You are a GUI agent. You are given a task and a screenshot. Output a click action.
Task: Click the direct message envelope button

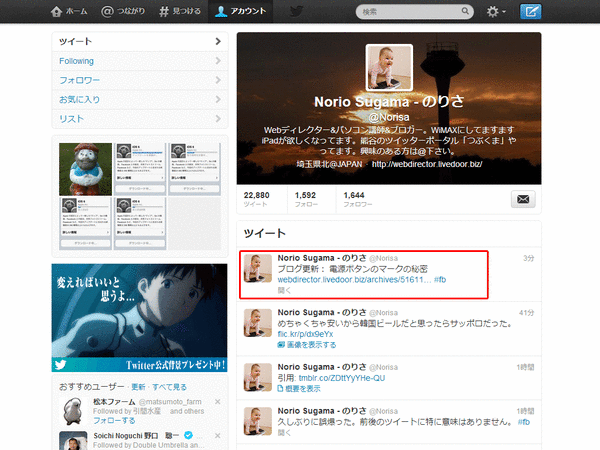click(x=523, y=199)
